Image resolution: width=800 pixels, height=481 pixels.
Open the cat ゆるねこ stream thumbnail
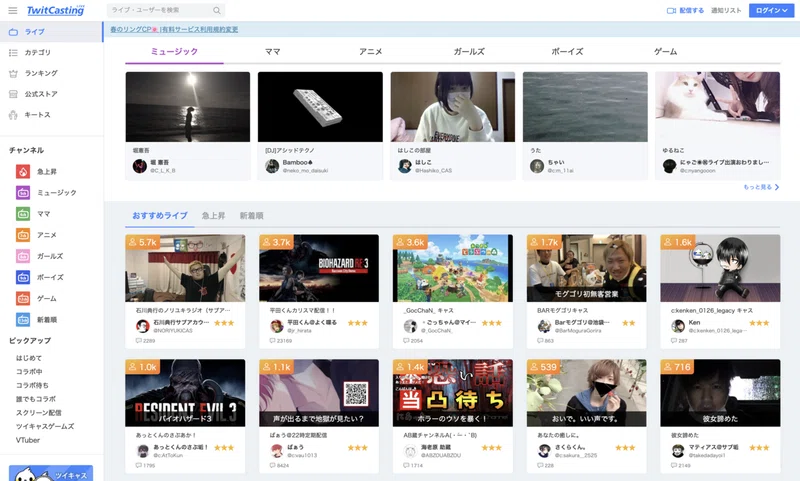click(x=717, y=107)
